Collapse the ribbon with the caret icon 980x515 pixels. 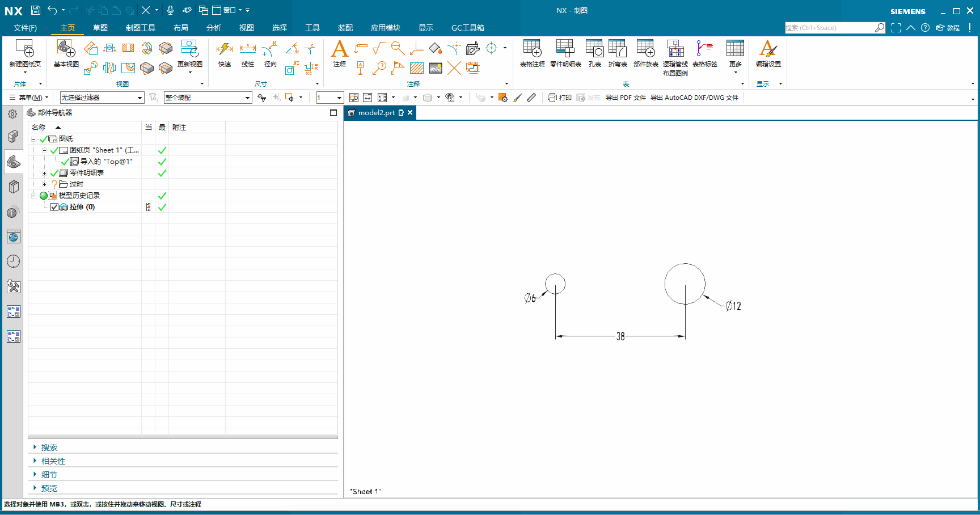[911, 28]
